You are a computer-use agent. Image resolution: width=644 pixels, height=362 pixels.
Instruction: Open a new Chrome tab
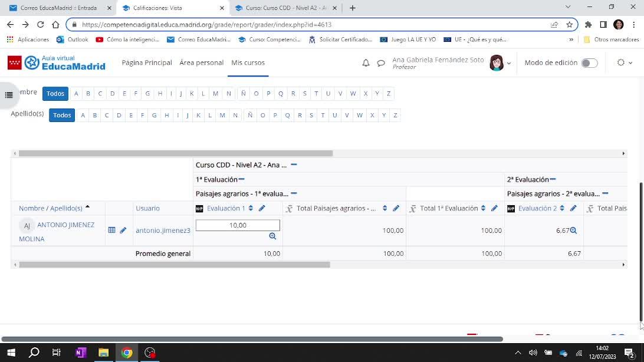pos(353,8)
